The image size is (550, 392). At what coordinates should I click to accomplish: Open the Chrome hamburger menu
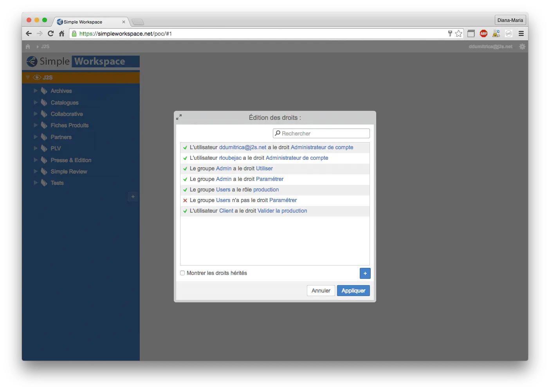[521, 34]
